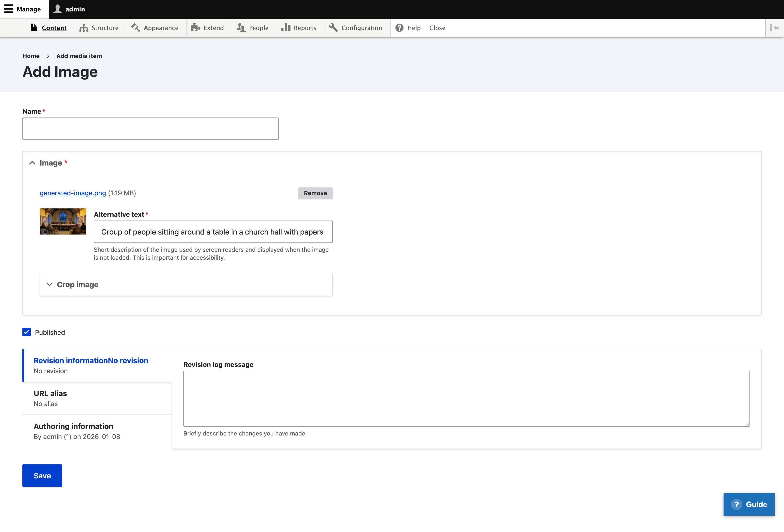This screenshot has height=532, width=784.
Task: Open the Manage hamburger menu
Action: point(8,9)
